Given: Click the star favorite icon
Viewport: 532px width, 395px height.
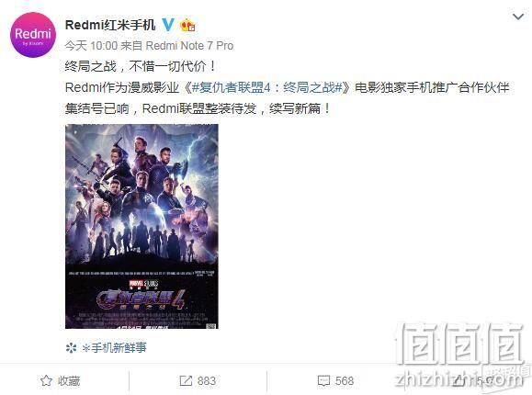Looking at the screenshot, I should 46,380.
